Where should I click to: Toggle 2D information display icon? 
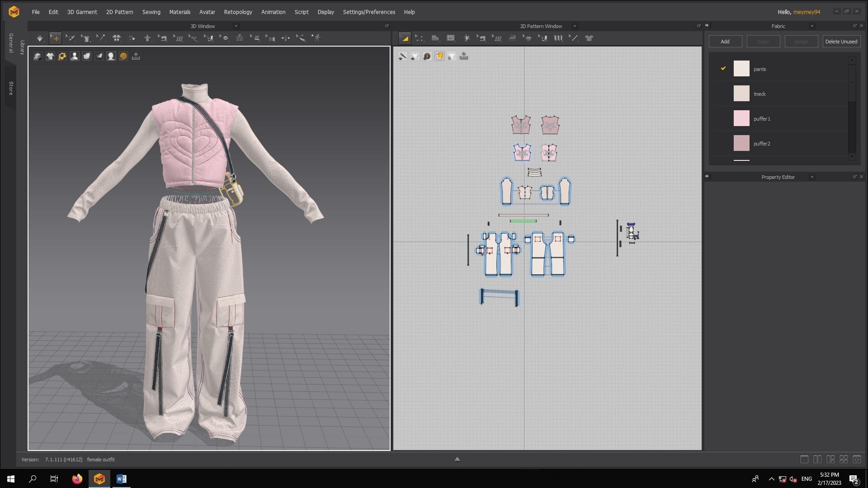(427, 56)
